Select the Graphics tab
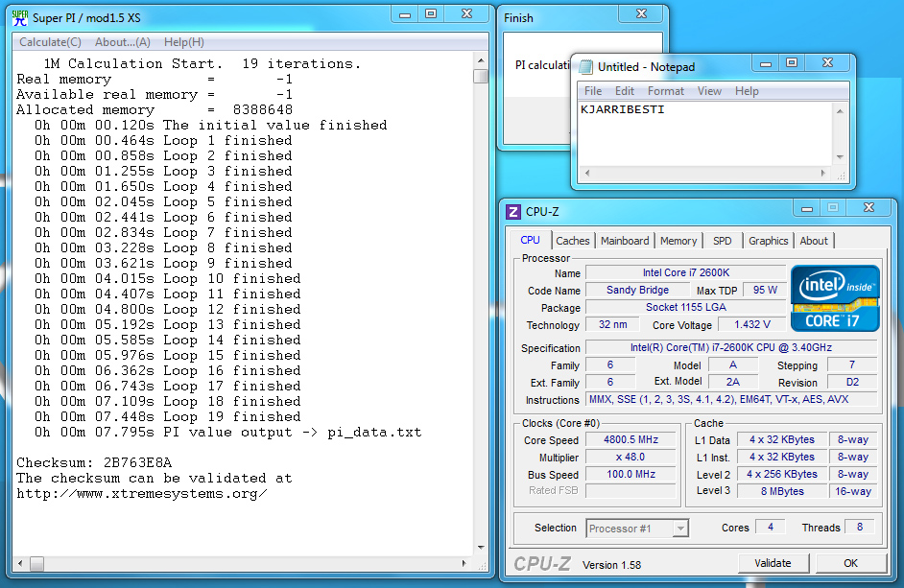 point(769,241)
